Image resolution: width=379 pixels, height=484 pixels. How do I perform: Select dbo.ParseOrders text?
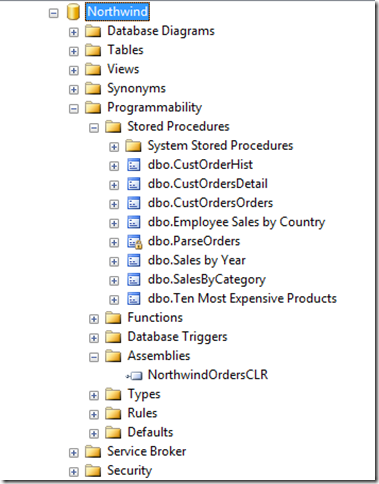click(194, 241)
